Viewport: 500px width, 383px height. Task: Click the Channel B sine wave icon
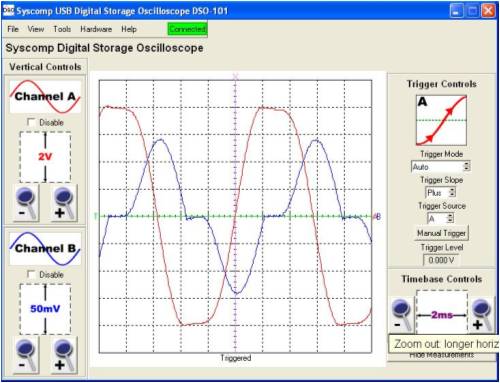click(x=45, y=249)
